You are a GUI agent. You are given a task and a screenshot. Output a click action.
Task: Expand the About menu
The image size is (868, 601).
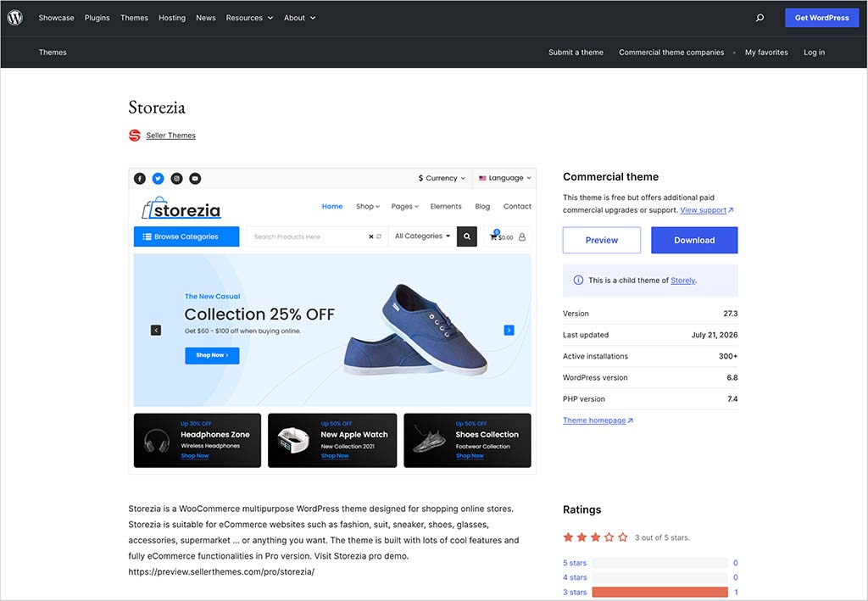(299, 18)
